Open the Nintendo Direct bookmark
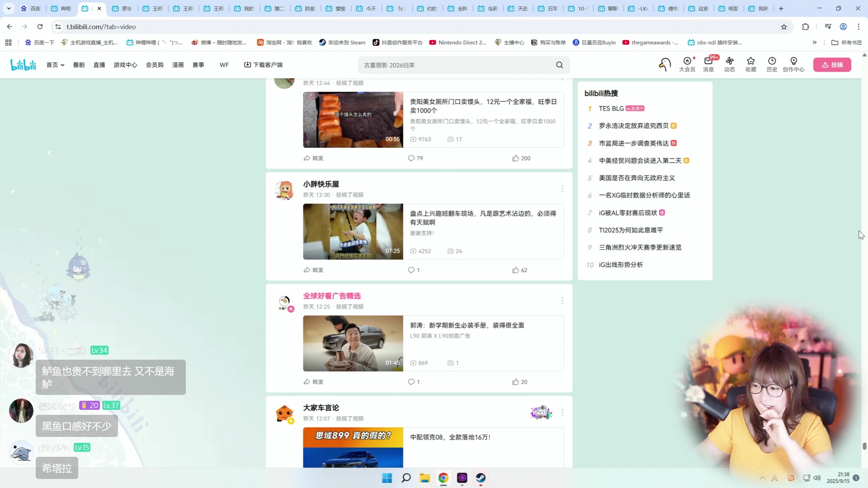The height and width of the screenshot is (488, 868). (458, 42)
